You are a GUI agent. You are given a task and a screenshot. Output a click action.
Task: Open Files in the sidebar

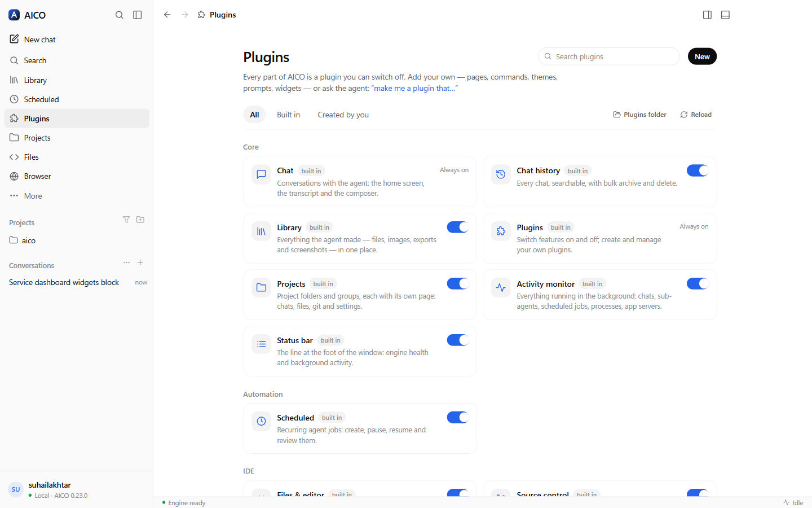tap(77, 157)
